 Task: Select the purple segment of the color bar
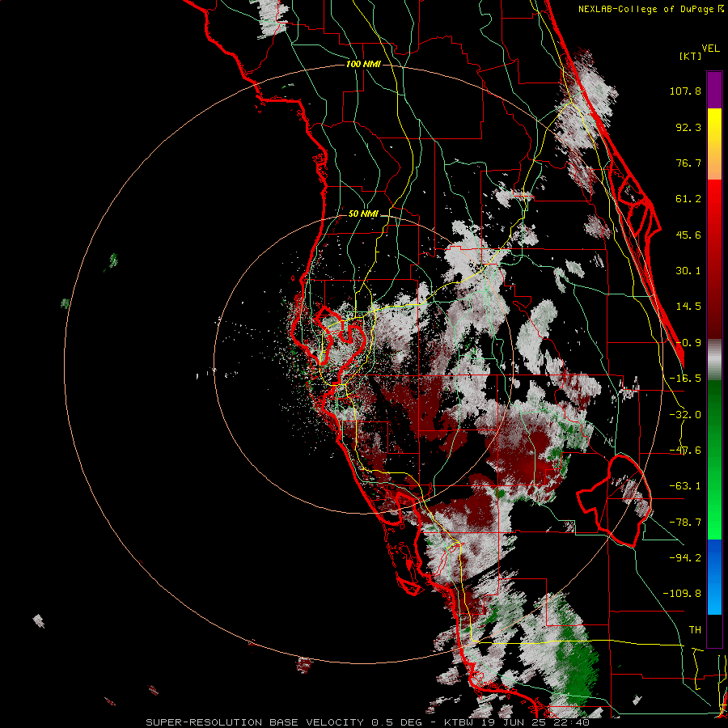pos(714,90)
